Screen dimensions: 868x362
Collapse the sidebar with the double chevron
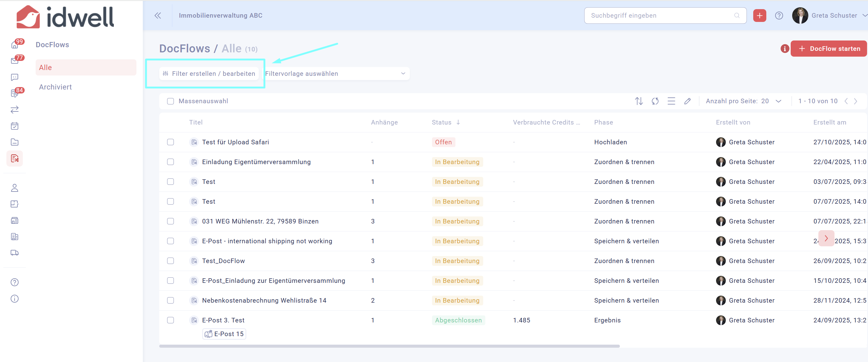158,16
